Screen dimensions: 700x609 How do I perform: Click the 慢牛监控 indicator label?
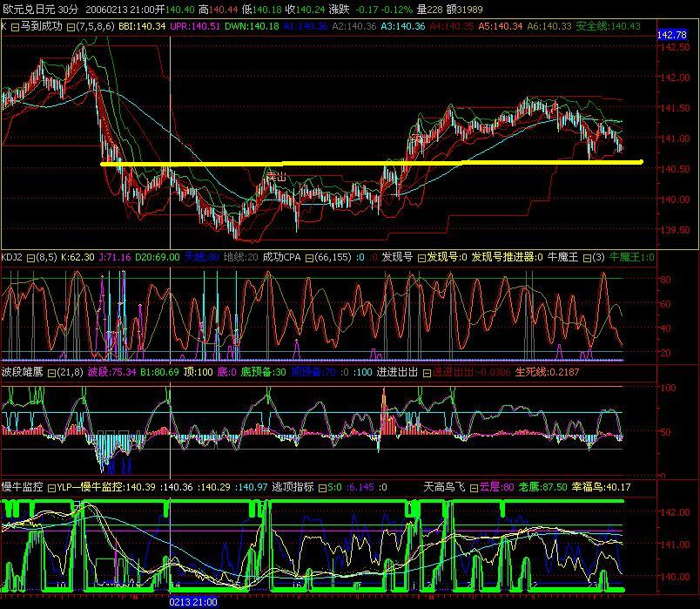[23, 487]
